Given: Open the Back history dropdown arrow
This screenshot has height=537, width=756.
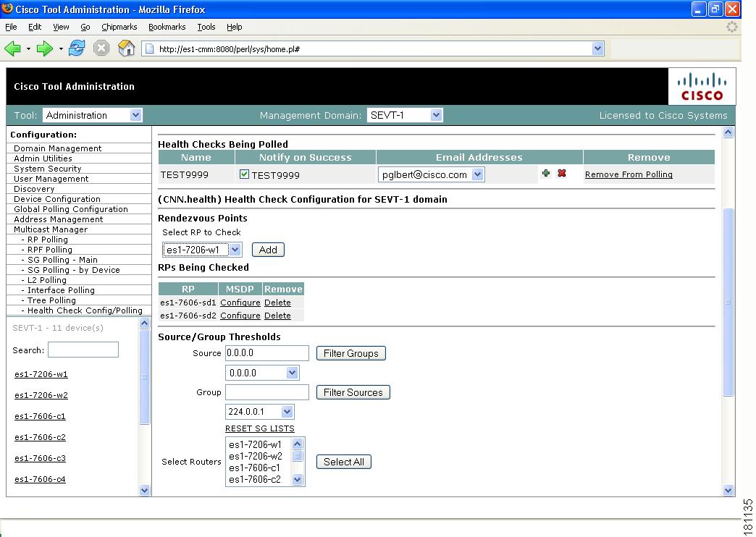Looking at the screenshot, I should (28, 48).
